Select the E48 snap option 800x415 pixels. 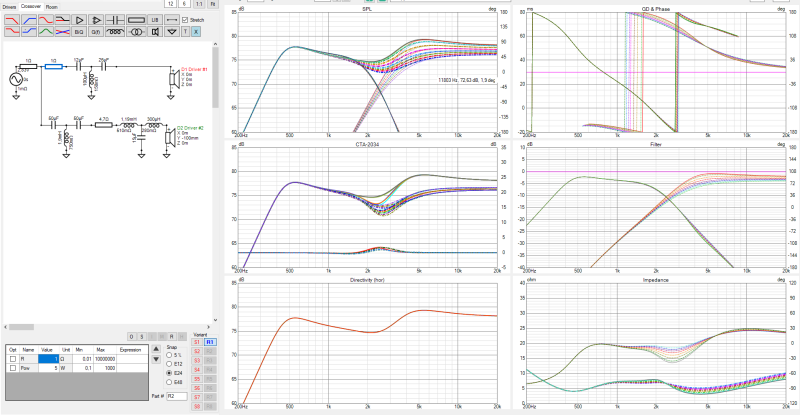click(169, 382)
